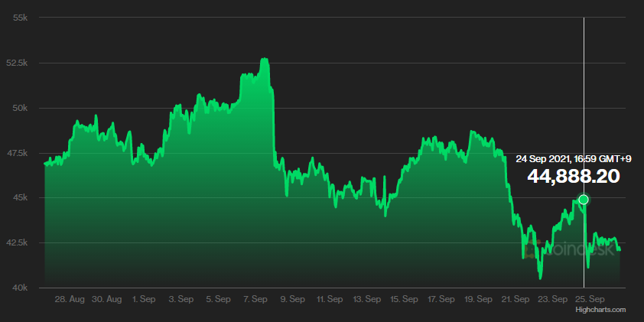
Task: Select the 19. Sep date label
Action: click(x=477, y=299)
